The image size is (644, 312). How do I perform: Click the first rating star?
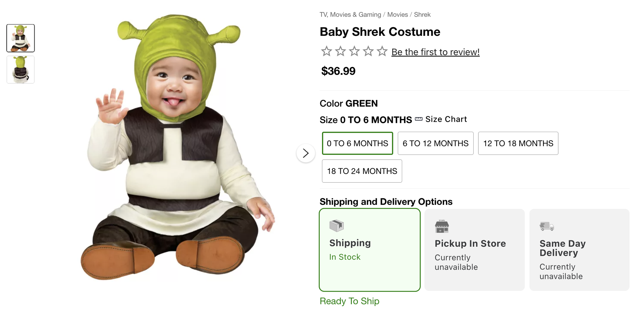pos(326,51)
